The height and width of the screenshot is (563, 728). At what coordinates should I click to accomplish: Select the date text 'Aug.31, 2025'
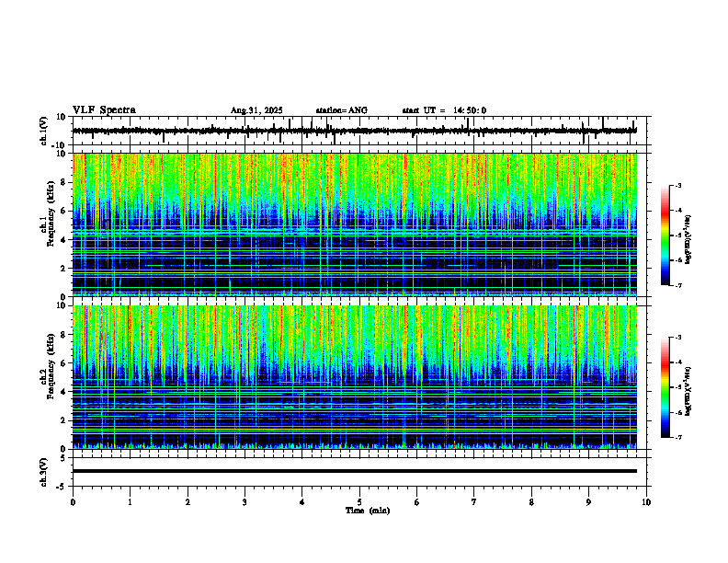pyautogui.click(x=256, y=110)
